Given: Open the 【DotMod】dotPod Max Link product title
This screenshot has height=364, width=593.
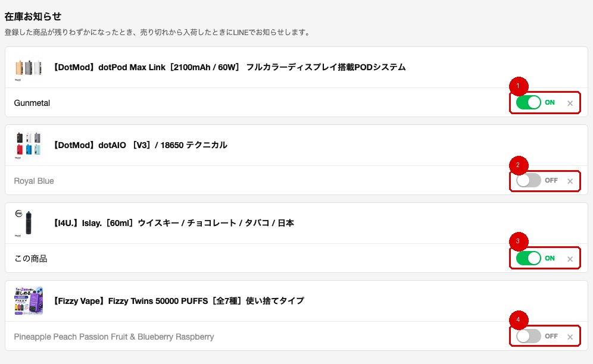Looking at the screenshot, I should pyautogui.click(x=229, y=67).
